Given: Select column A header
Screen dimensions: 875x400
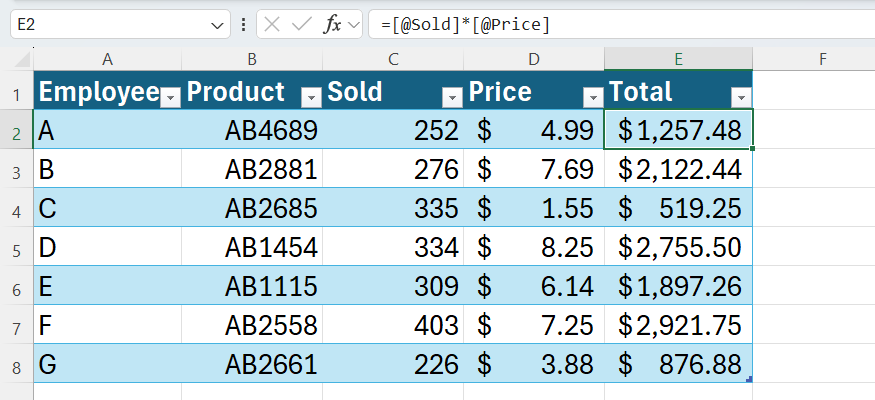Looking at the screenshot, I should click(x=108, y=60).
